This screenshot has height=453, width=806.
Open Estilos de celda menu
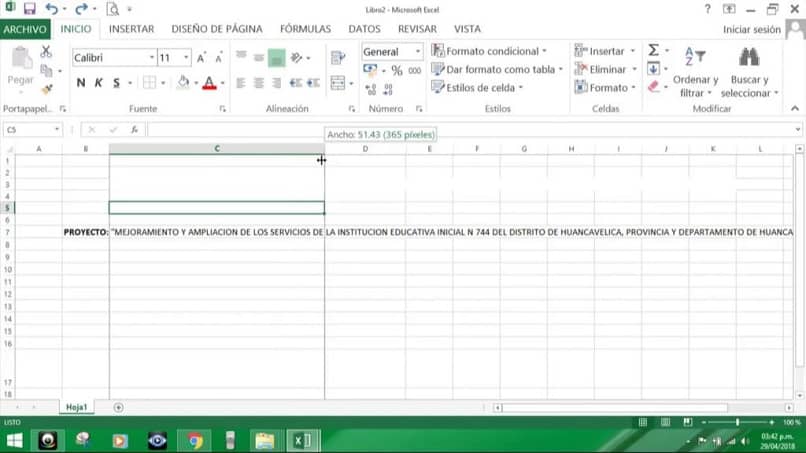coord(477,88)
